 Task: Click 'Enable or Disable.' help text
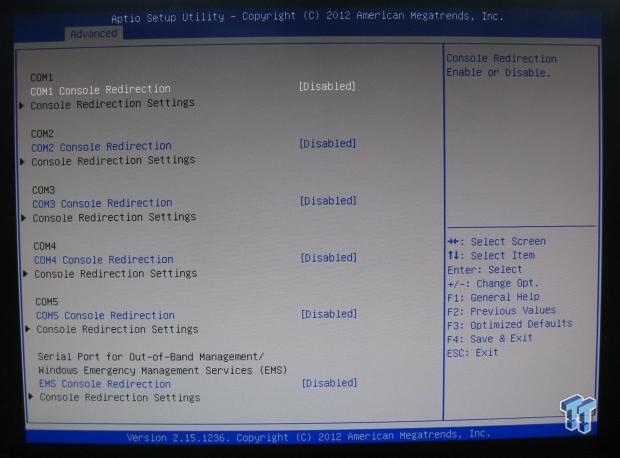point(498,73)
